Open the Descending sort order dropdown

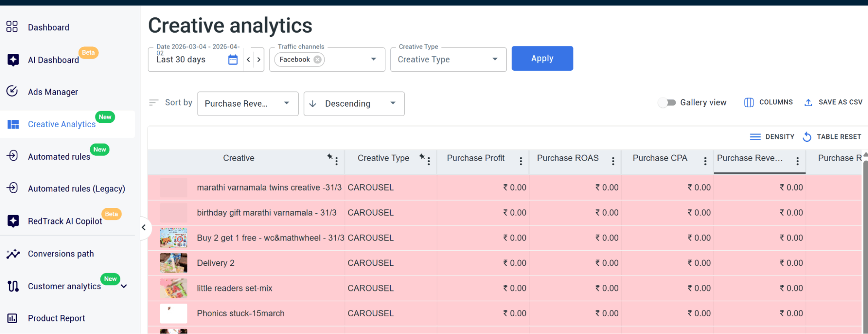[x=354, y=104]
